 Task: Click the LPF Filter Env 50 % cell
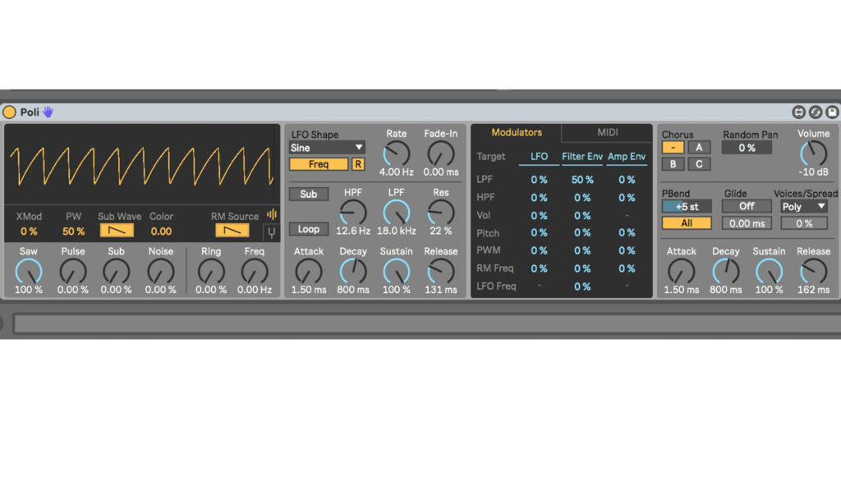pos(582,180)
